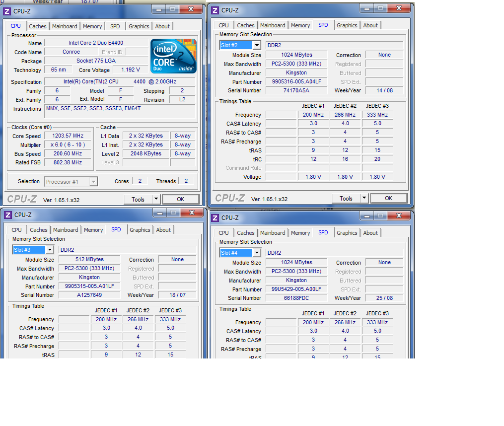Screen dimensions: 504x426
Task: Click the Bus Speed value 200.60 MHz
Action: [x=68, y=154]
